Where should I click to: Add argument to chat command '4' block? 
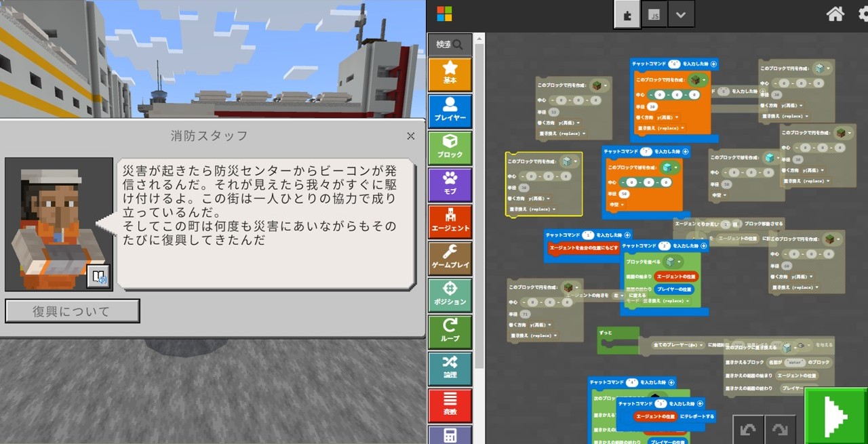point(671,382)
